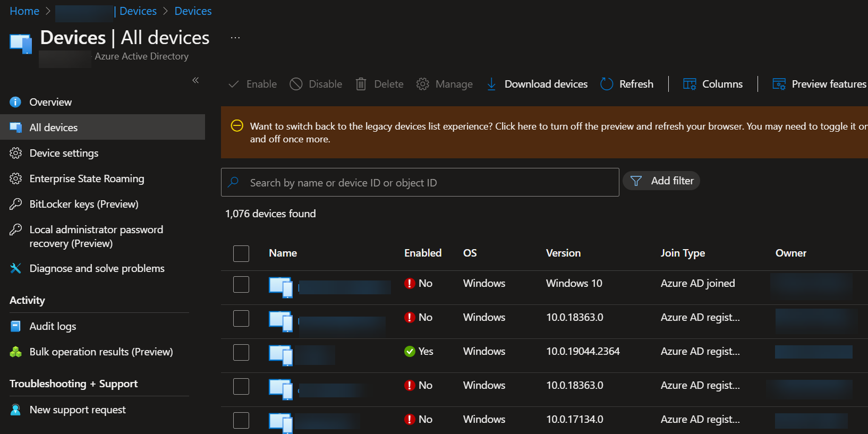Click the legacy banner minus-circle icon
The image size is (868, 434).
click(x=237, y=126)
